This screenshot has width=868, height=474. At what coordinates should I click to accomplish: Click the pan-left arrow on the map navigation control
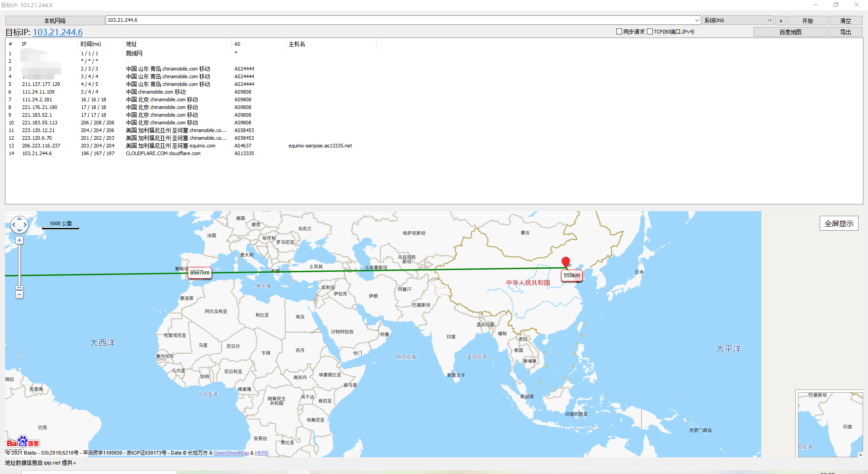coord(14,224)
